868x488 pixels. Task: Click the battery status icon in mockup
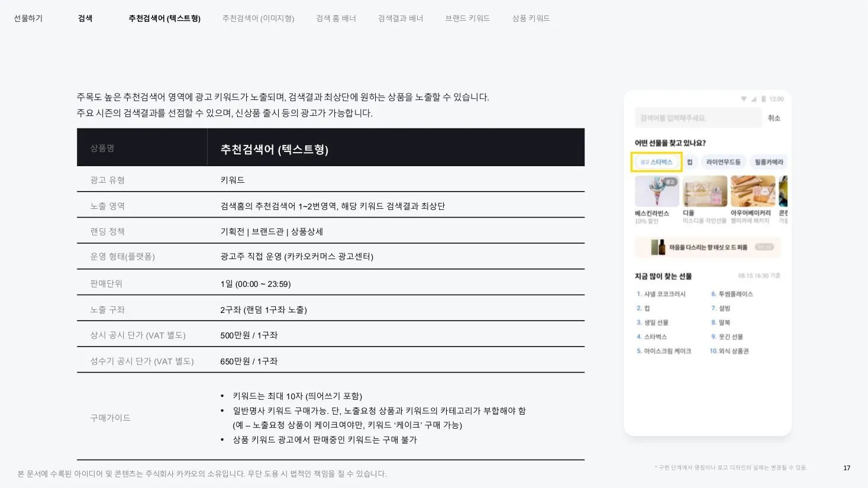tap(763, 99)
